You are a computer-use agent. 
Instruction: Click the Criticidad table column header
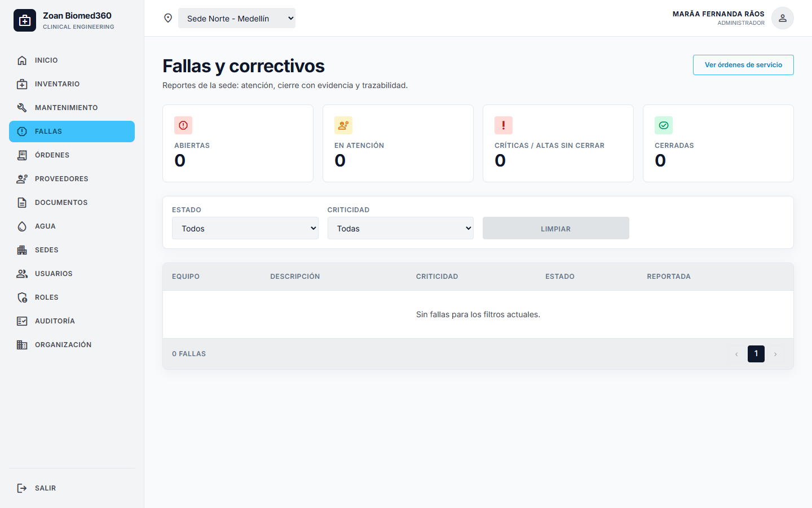coord(437,277)
